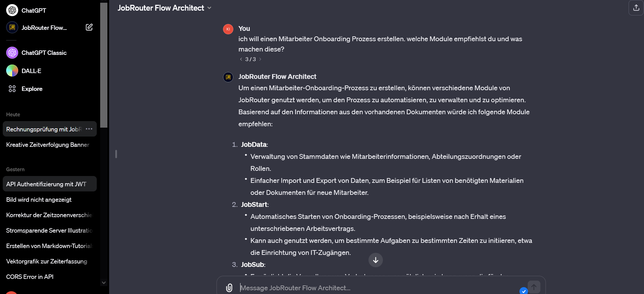Click JobRouter Flow Architect reply sender name
Viewport: 644px width, 294px height.
point(277,77)
